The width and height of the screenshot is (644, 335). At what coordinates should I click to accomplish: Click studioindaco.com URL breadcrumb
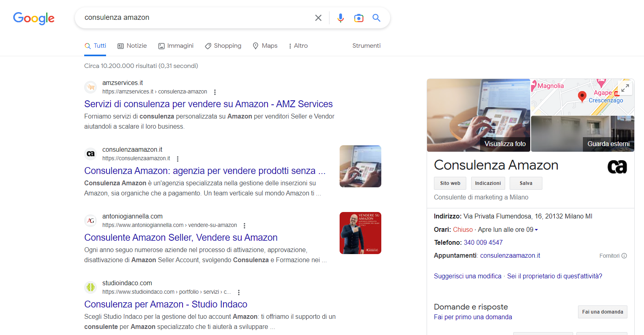click(x=167, y=292)
